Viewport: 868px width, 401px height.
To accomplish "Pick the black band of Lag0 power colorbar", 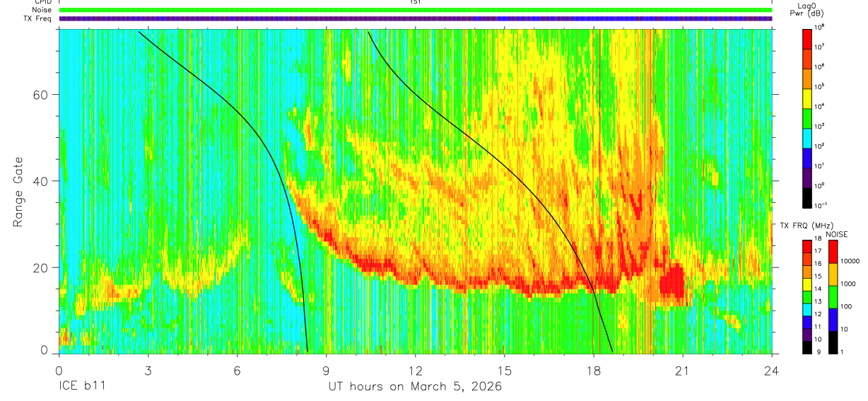I will point(807,197).
